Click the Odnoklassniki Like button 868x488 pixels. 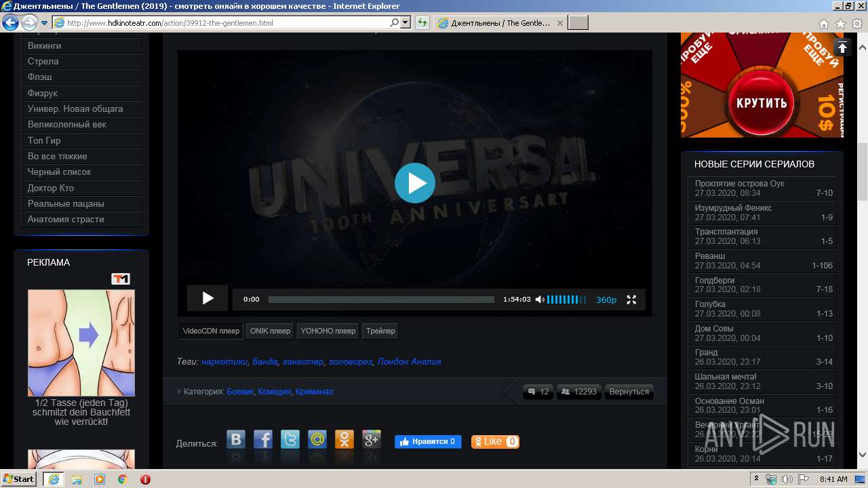pyautogui.click(x=495, y=441)
